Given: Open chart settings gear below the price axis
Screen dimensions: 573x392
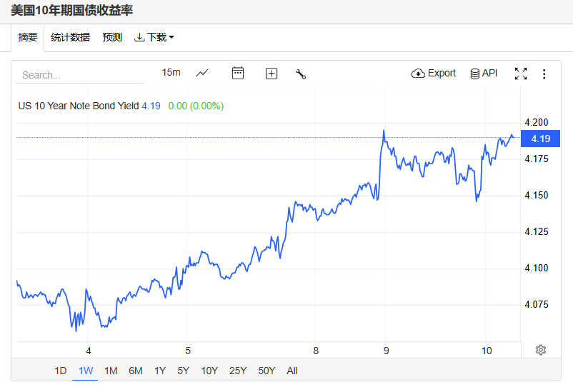Looking at the screenshot, I should click(x=541, y=350).
